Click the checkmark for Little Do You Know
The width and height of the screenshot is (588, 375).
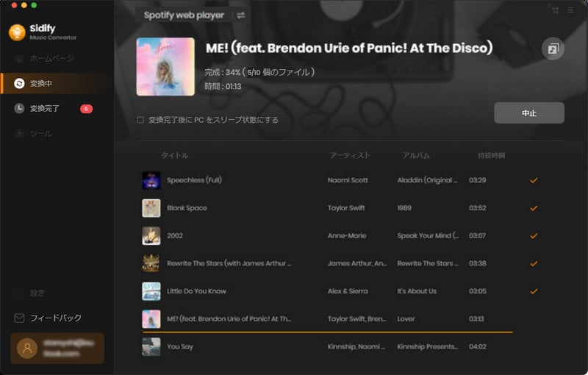534,291
